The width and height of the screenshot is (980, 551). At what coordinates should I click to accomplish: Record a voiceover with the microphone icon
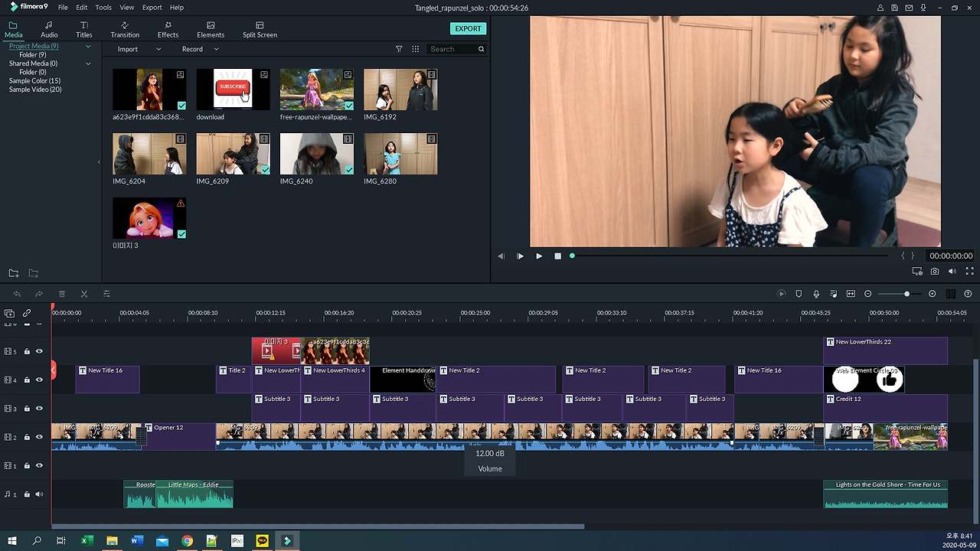click(816, 294)
